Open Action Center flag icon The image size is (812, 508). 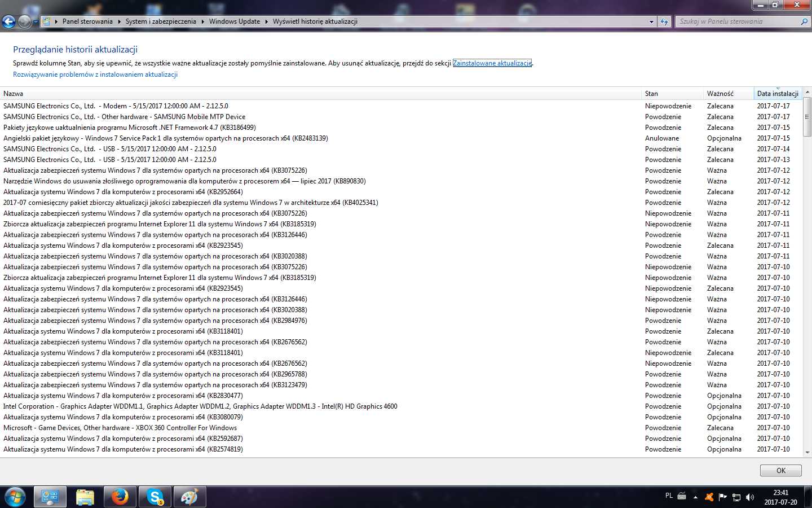723,497
